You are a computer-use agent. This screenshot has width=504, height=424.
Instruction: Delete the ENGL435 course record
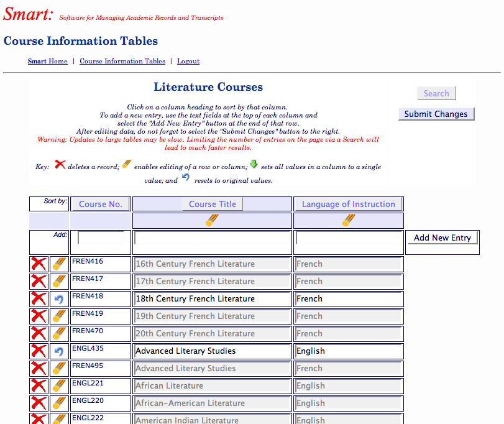pyautogui.click(x=39, y=351)
